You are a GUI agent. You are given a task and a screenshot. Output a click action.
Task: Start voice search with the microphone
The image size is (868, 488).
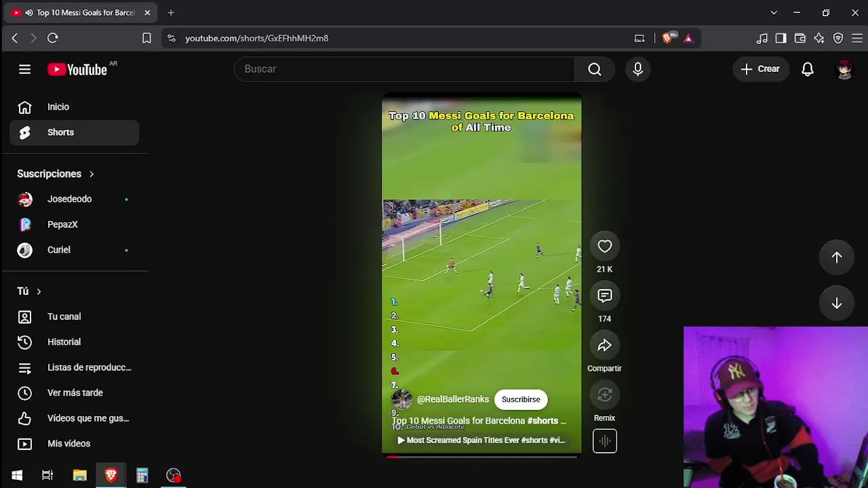pyautogui.click(x=637, y=69)
